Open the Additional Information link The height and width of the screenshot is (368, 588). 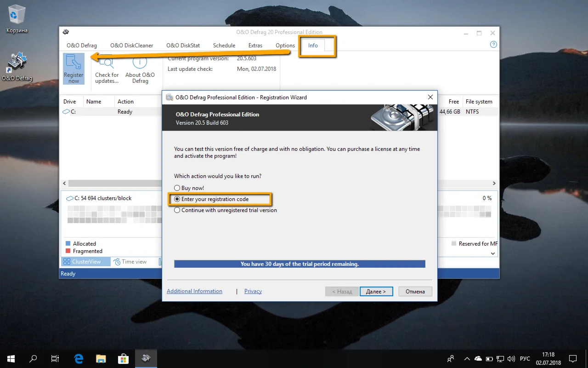tap(194, 291)
